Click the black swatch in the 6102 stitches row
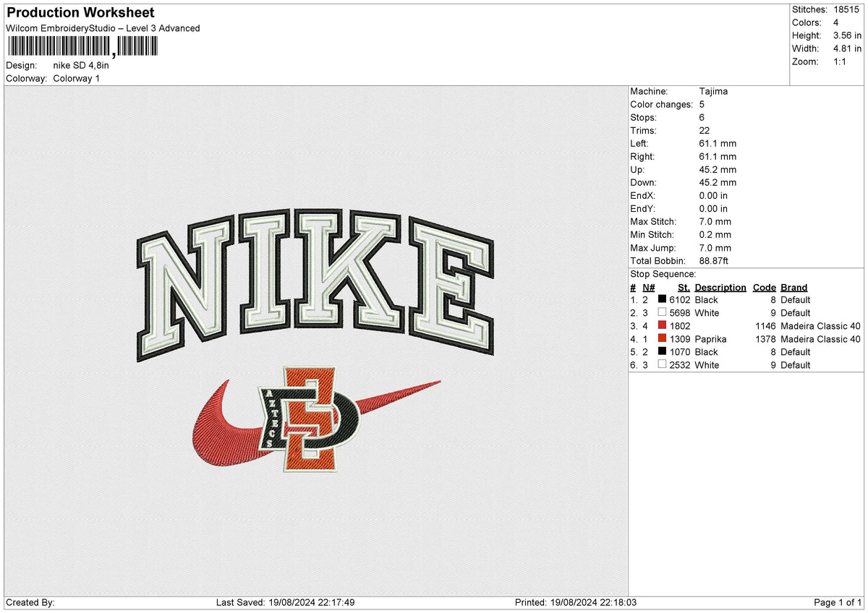The height and width of the screenshot is (613, 868). point(662,300)
